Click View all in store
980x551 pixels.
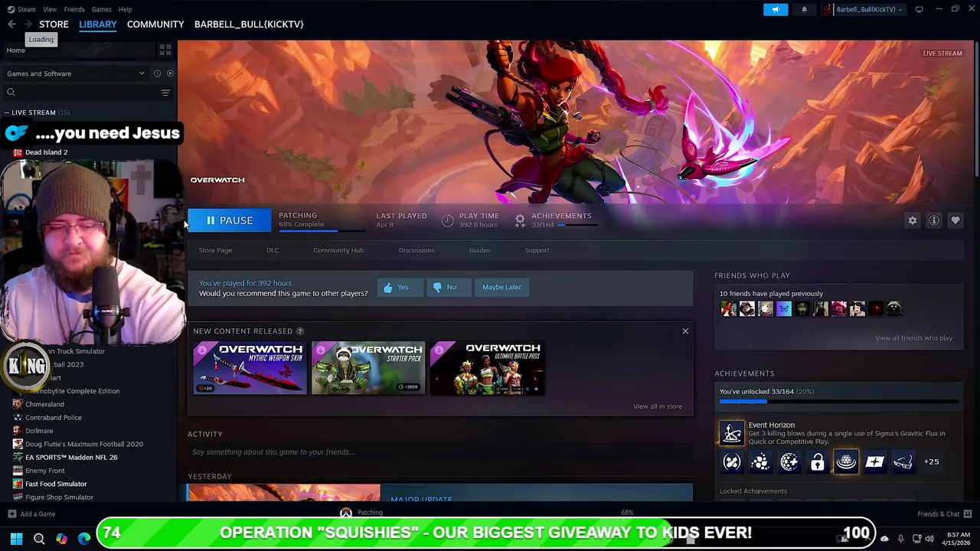tap(658, 406)
